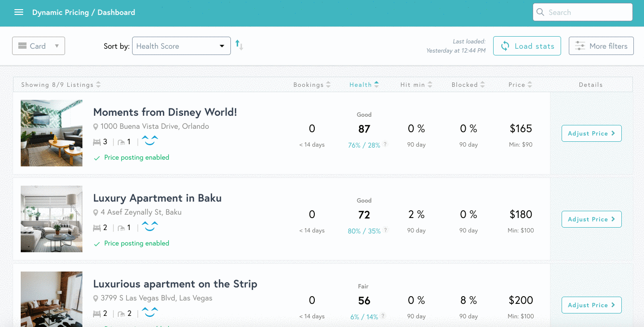The height and width of the screenshot is (327, 644).
Task: Sort by the Bookings column
Action: (312, 84)
